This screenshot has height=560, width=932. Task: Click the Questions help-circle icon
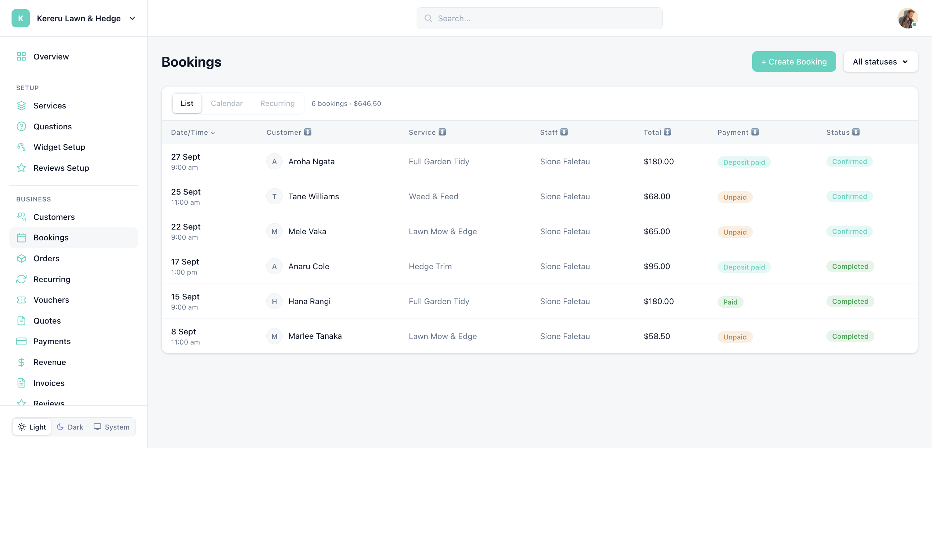(x=22, y=126)
